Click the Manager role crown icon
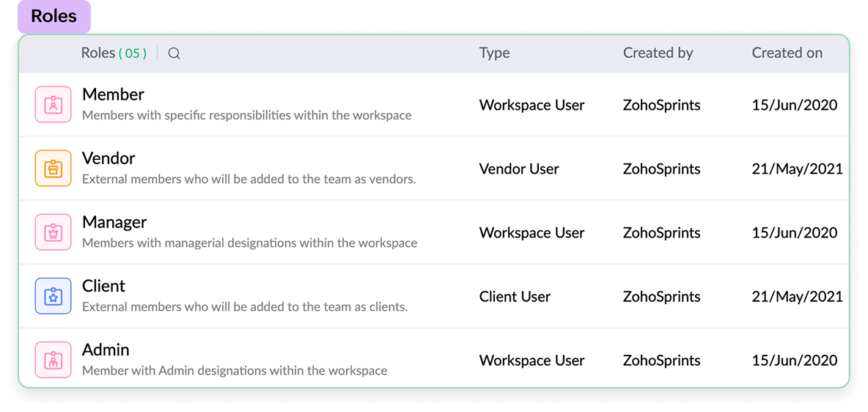The image size is (868, 412). coord(54,232)
